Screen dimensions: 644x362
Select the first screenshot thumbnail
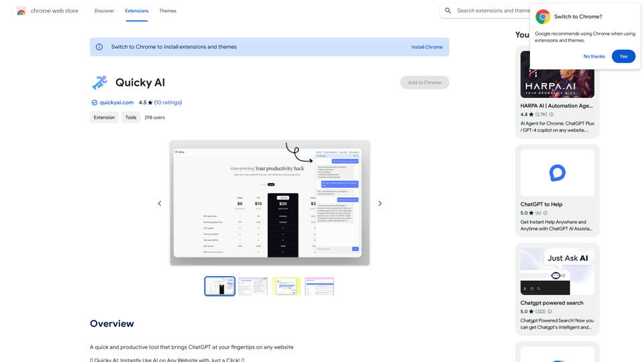click(220, 286)
